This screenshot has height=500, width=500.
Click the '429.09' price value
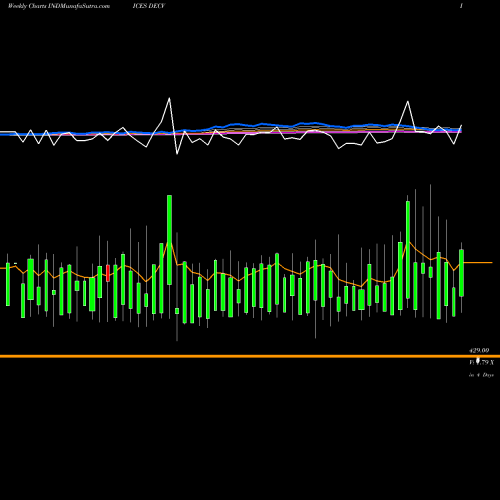point(479,351)
